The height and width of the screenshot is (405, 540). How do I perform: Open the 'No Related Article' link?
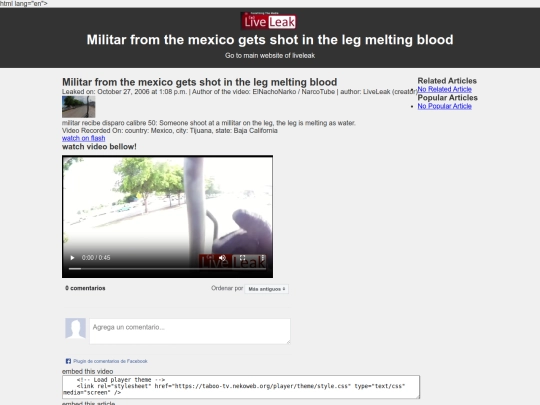445,89
